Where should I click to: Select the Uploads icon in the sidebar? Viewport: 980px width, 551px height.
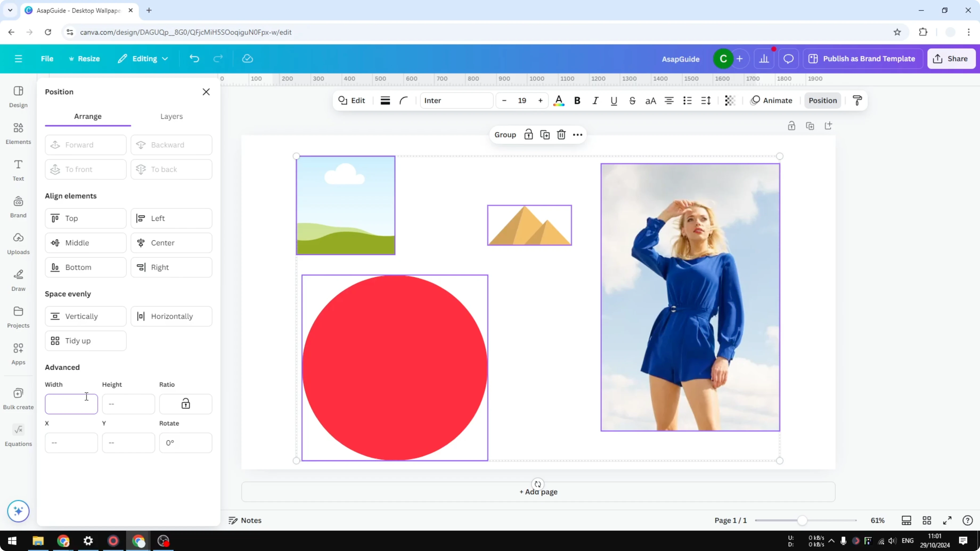point(18,243)
